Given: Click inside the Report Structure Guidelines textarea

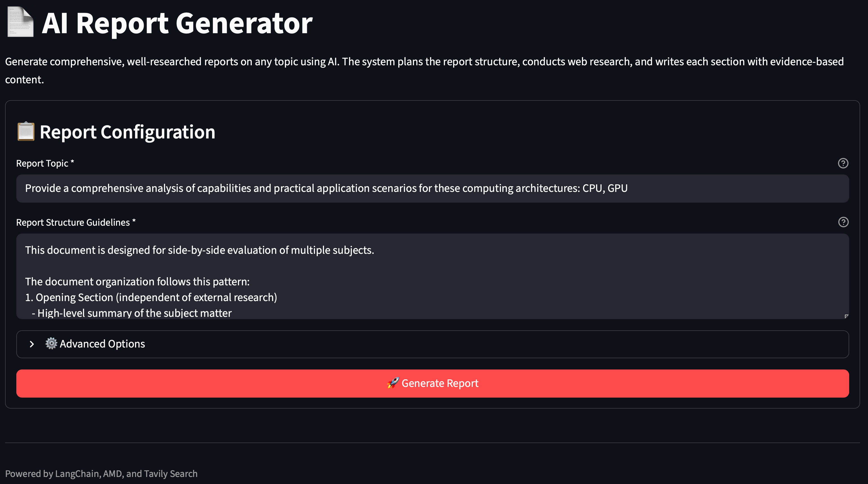Looking at the screenshot, I should (x=433, y=276).
